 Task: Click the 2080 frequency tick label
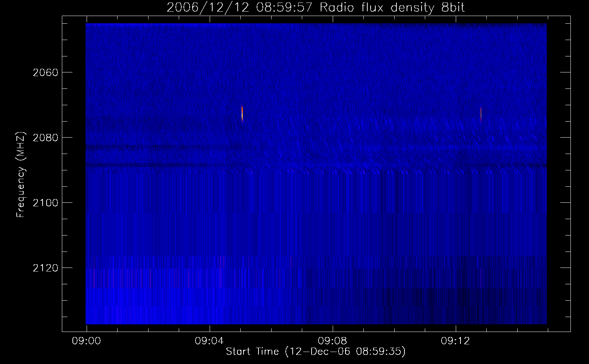tap(45, 138)
